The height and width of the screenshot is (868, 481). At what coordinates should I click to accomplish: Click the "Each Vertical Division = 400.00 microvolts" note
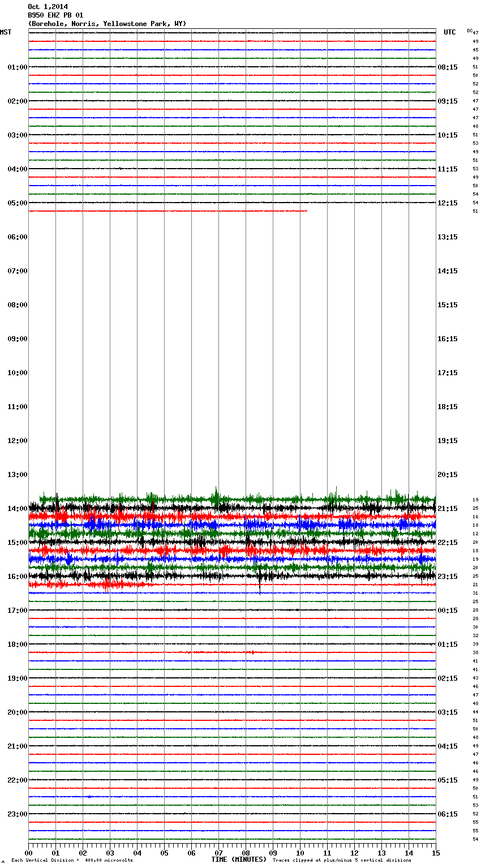pyautogui.click(x=72, y=861)
